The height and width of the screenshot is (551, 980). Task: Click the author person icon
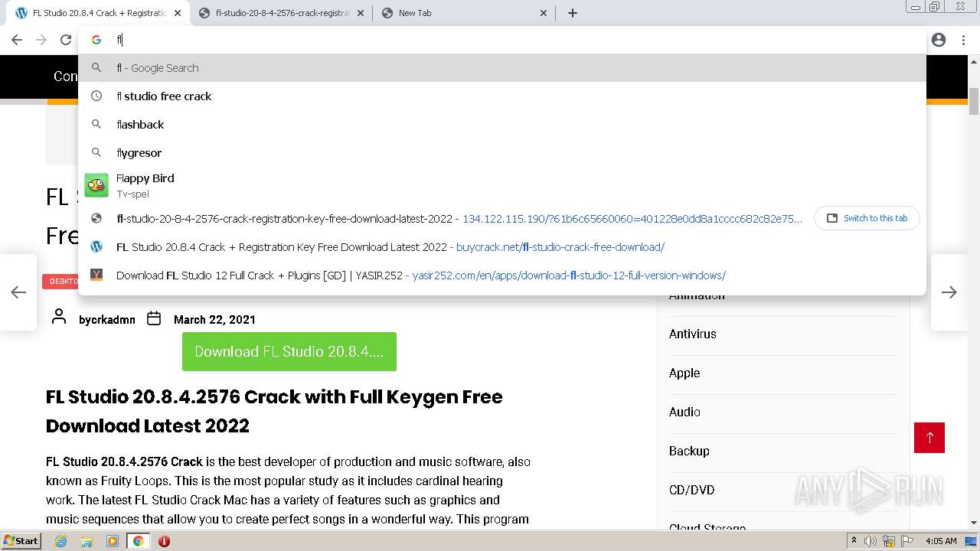(x=59, y=318)
